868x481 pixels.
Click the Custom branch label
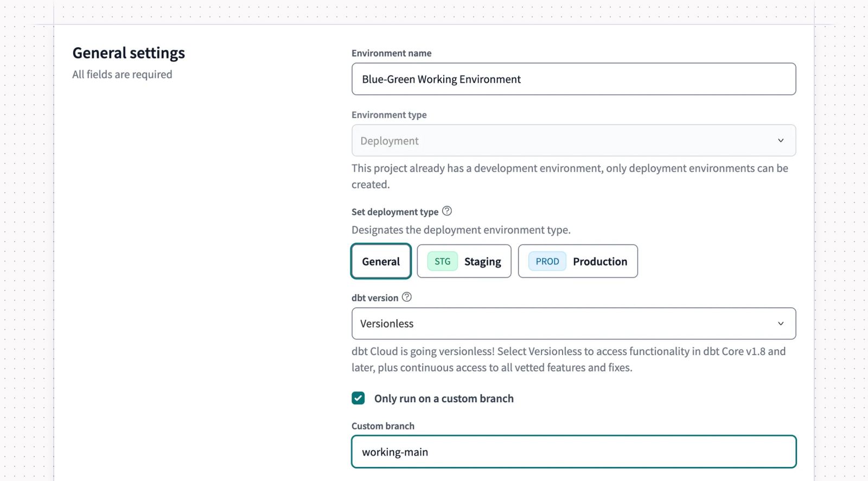tap(383, 426)
